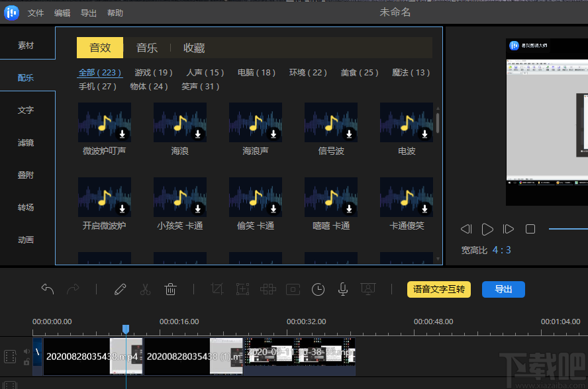Open the clock duration tool

point(318,289)
